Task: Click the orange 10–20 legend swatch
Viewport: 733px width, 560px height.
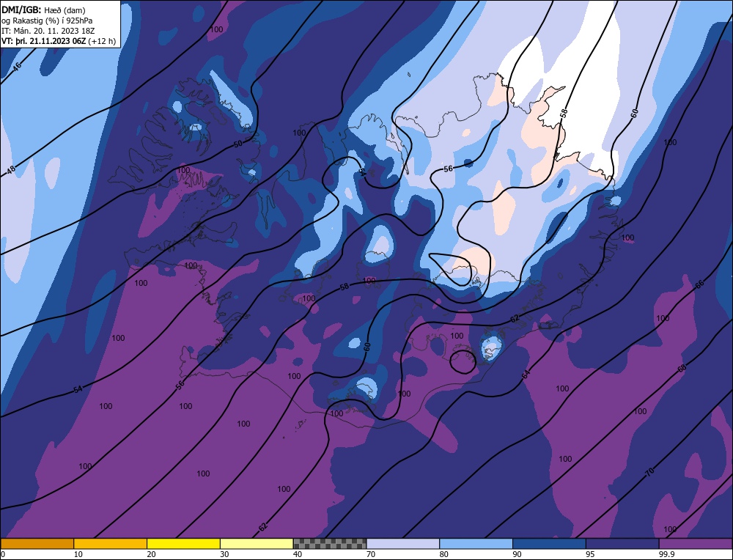Action: pos(111,543)
